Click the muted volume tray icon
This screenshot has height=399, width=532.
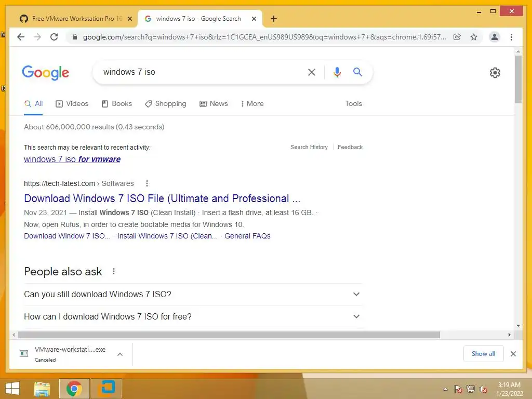click(x=483, y=389)
